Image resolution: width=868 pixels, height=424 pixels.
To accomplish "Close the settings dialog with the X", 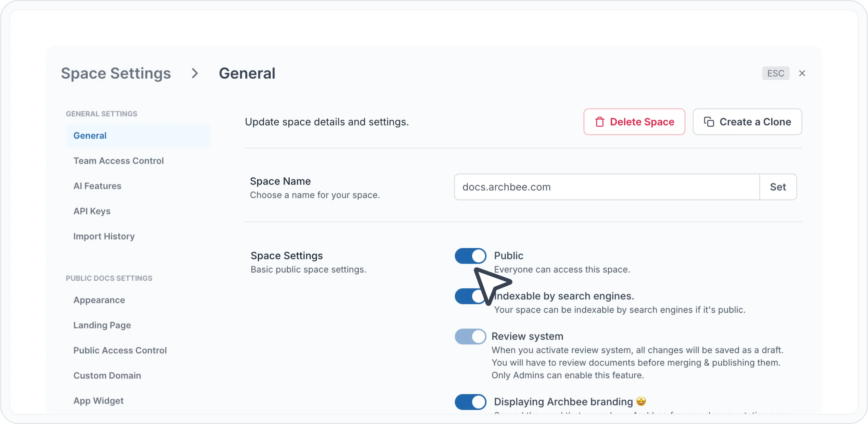I will coord(802,73).
